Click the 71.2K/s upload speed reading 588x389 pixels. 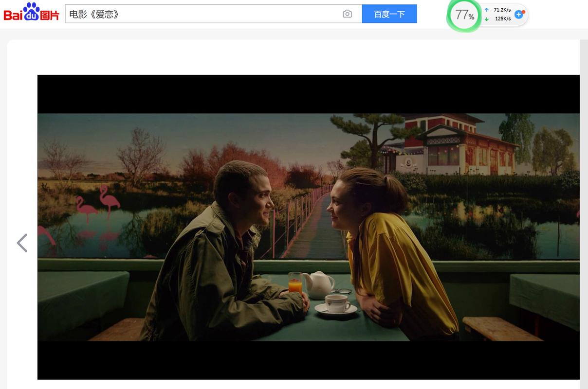(502, 10)
